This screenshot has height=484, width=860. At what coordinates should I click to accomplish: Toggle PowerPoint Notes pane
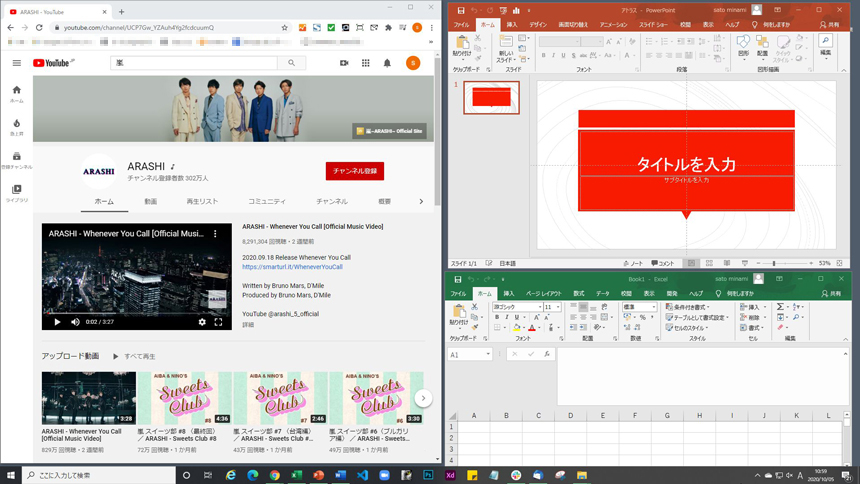(x=633, y=263)
